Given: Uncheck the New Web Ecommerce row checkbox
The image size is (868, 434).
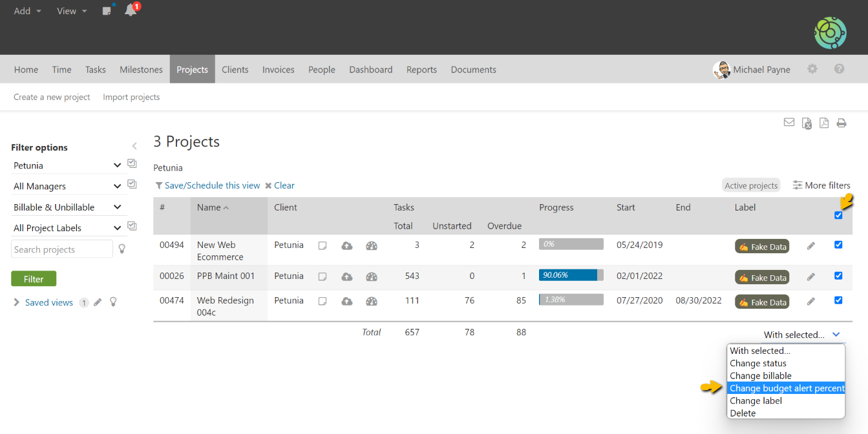Looking at the screenshot, I should tap(838, 245).
